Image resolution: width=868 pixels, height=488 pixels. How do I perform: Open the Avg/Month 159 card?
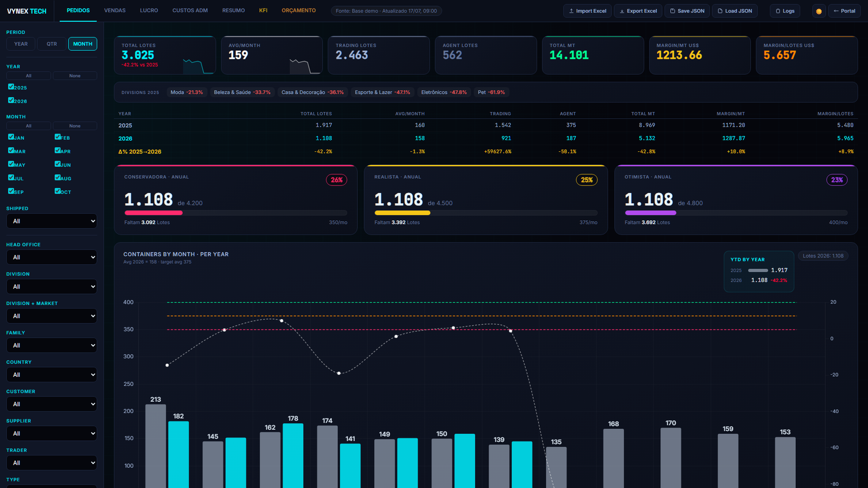(272, 55)
